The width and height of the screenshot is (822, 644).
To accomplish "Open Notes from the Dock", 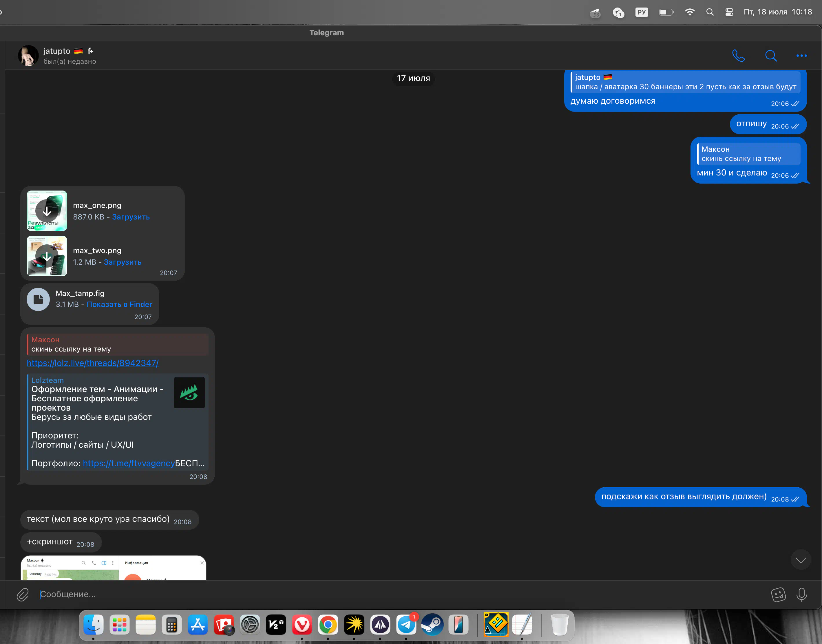I will pos(145,625).
